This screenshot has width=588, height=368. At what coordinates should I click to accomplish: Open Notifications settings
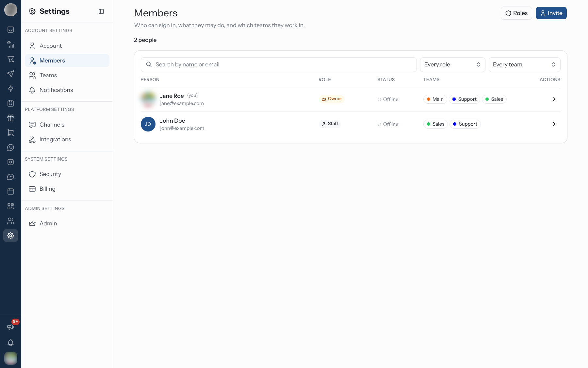tap(67, 90)
